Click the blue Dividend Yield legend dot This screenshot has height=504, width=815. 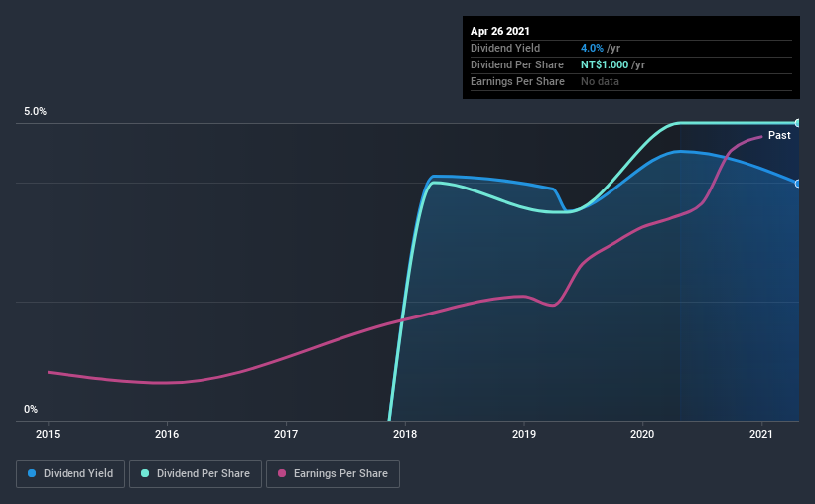(32, 473)
